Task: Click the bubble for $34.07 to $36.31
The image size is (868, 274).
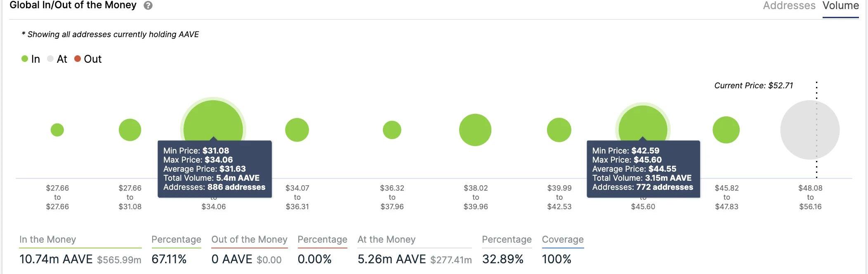Action: pyautogui.click(x=297, y=130)
